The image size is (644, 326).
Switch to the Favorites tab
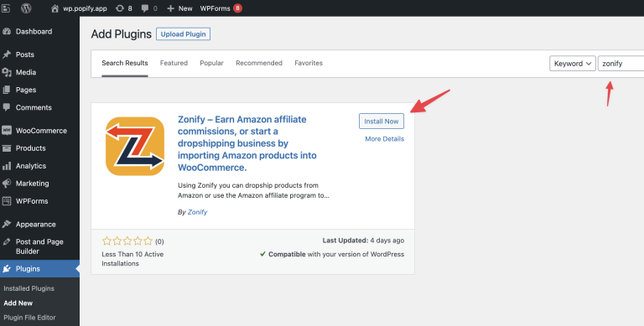309,63
